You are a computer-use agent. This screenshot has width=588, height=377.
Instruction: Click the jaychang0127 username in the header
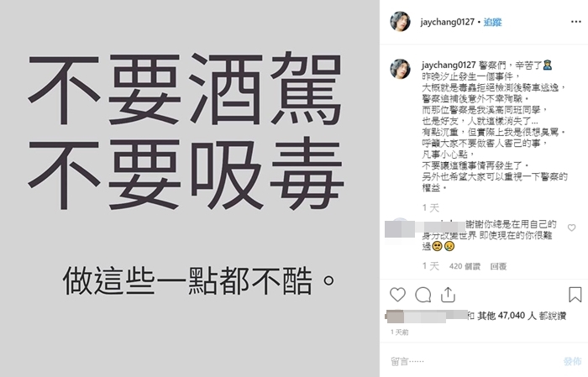pos(448,22)
